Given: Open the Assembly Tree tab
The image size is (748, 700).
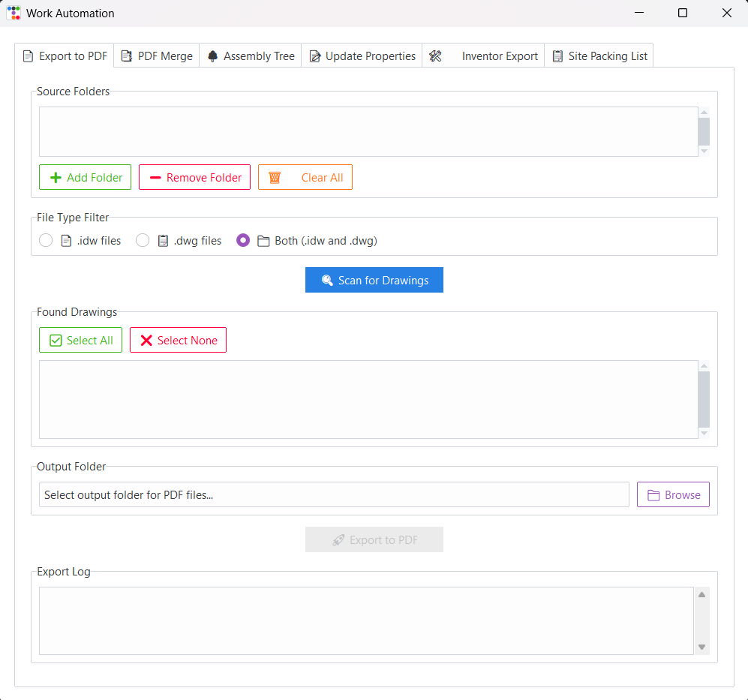Looking at the screenshot, I should pyautogui.click(x=251, y=56).
